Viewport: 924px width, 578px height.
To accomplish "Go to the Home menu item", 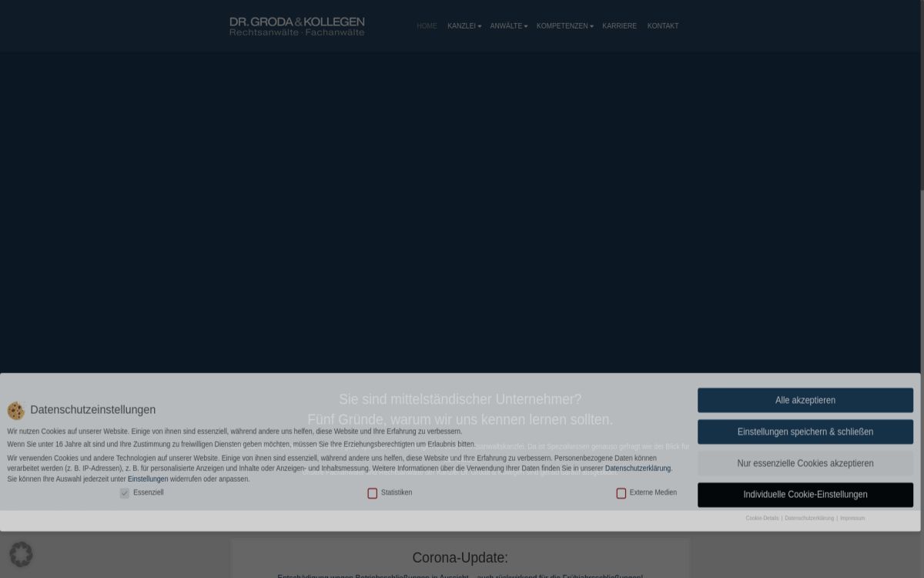I will point(427,26).
